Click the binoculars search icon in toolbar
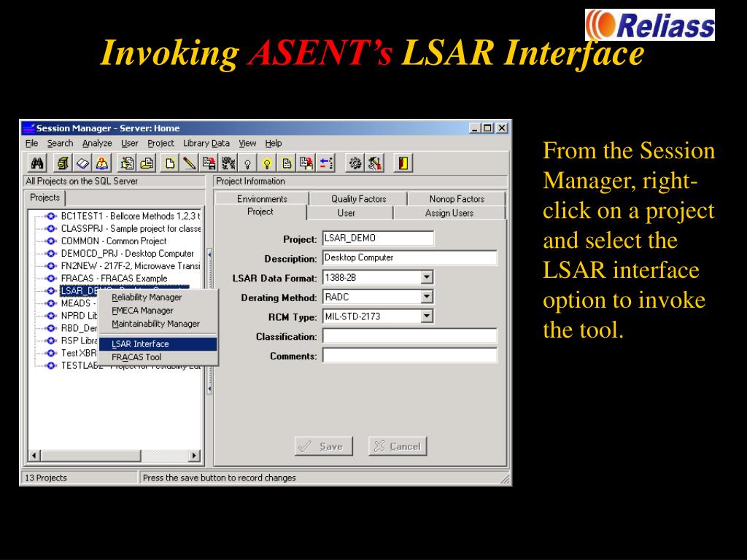747x560 pixels. (x=37, y=163)
